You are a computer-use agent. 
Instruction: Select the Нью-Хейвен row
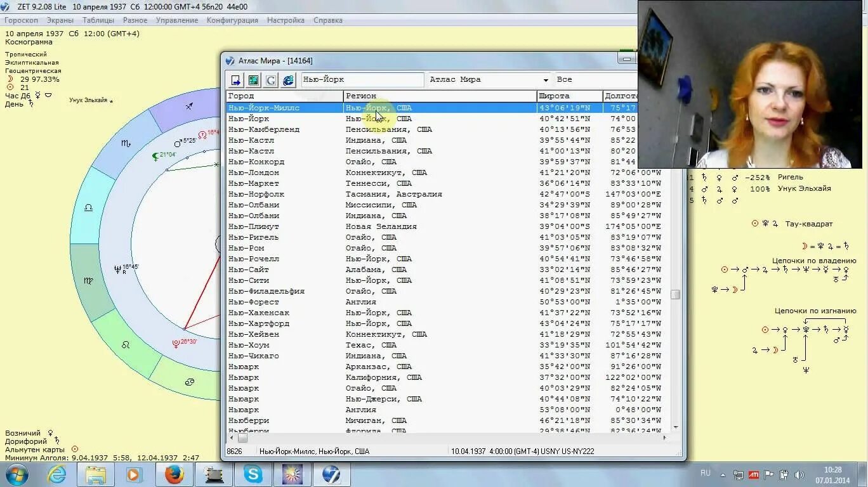(448, 334)
